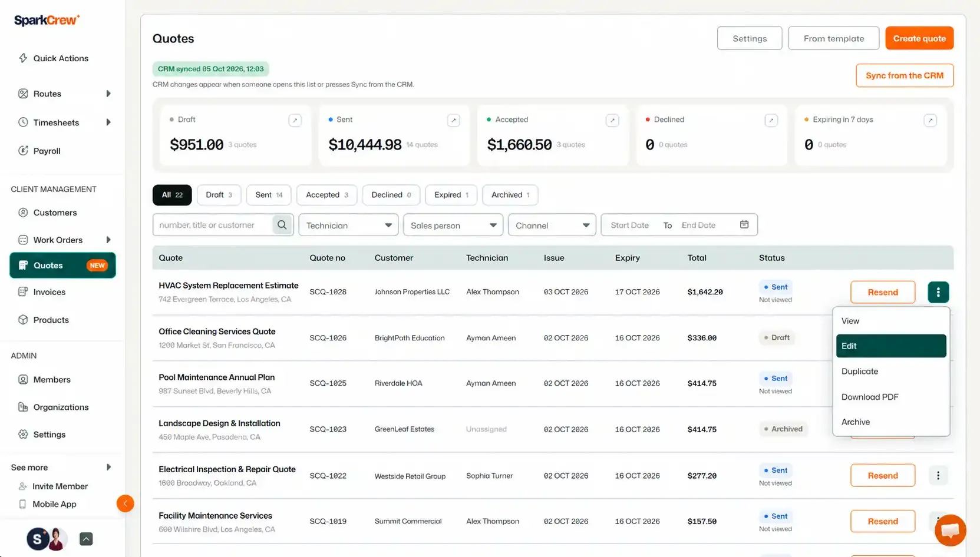The height and width of the screenshot is (557, 980).
Task: Select Edit from the context menu
Action: tap(891, 346)
